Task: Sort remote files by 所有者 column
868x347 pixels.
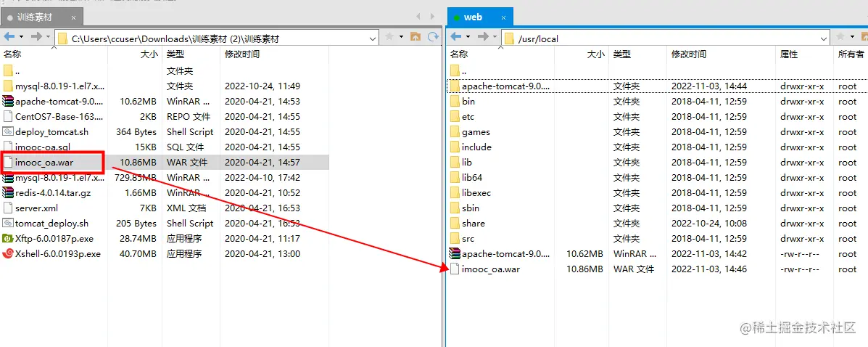Action: coord(851,54)
